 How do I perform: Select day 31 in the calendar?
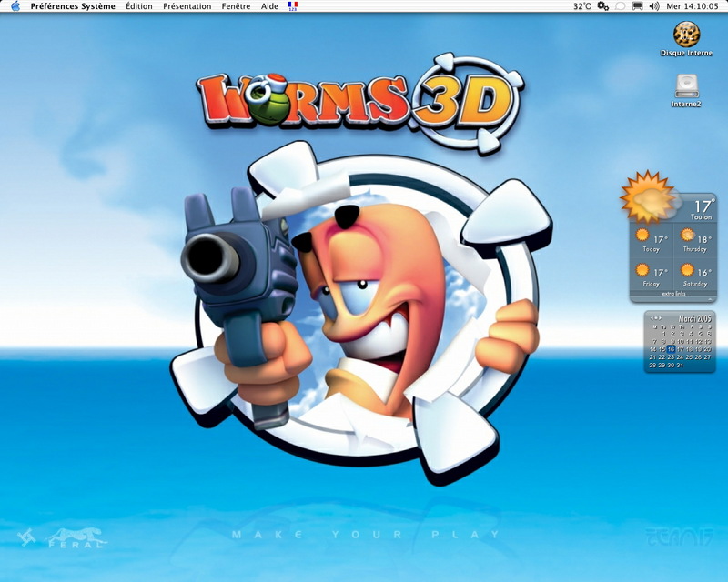click(680, 365)
